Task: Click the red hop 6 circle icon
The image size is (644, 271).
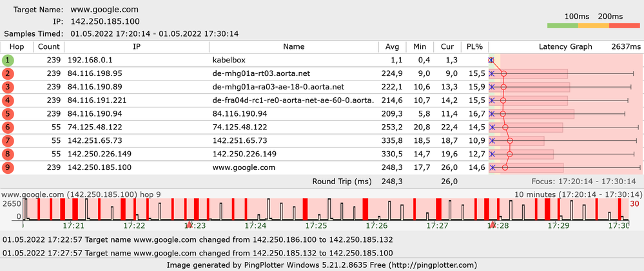Action: 8,127
